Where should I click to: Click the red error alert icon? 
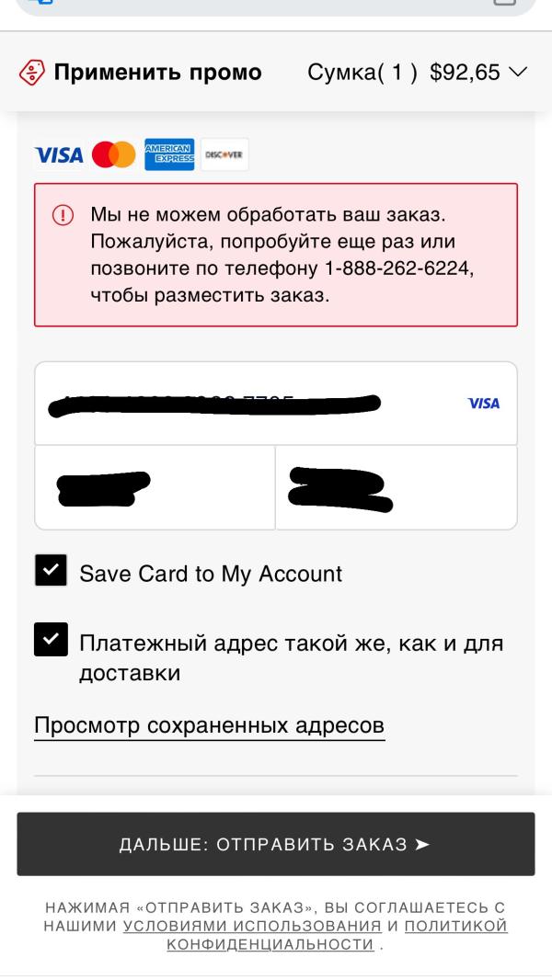click(x=63, y=216)
